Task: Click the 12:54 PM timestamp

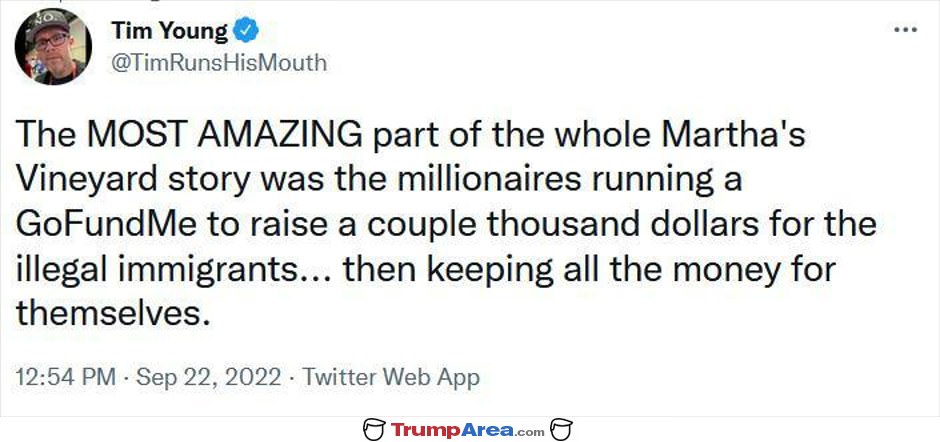Action: [x=66, y=377]
